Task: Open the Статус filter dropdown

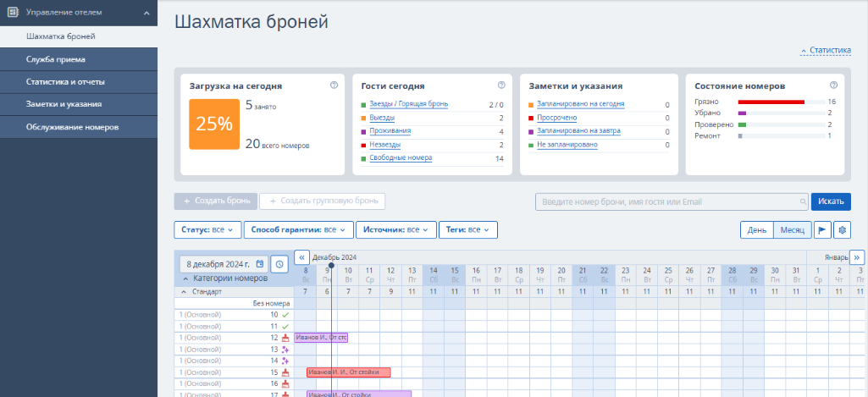Action: pyautogui.click(x=207, y=229)
